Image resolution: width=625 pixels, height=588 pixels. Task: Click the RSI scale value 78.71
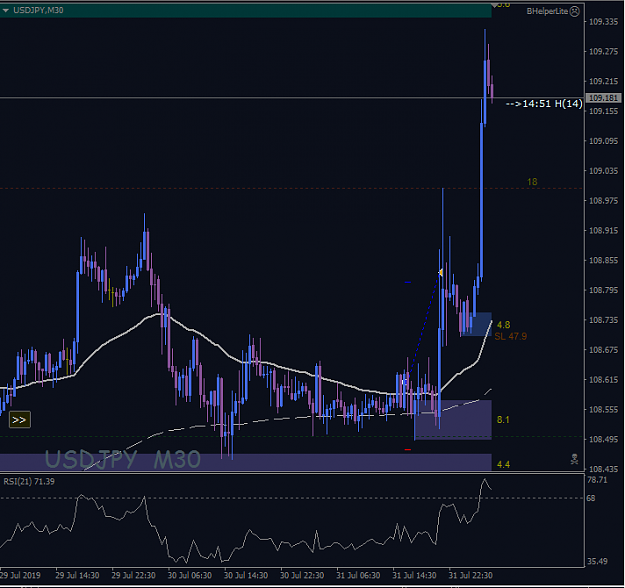(x=597, y=480)
